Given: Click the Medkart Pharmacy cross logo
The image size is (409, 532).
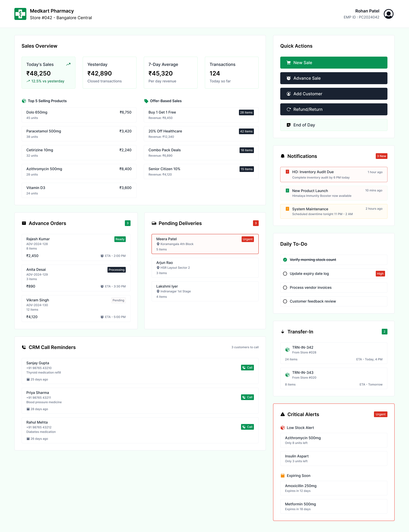Looking at the screenshot, I should pyautogui.click(x=20, y=14).
